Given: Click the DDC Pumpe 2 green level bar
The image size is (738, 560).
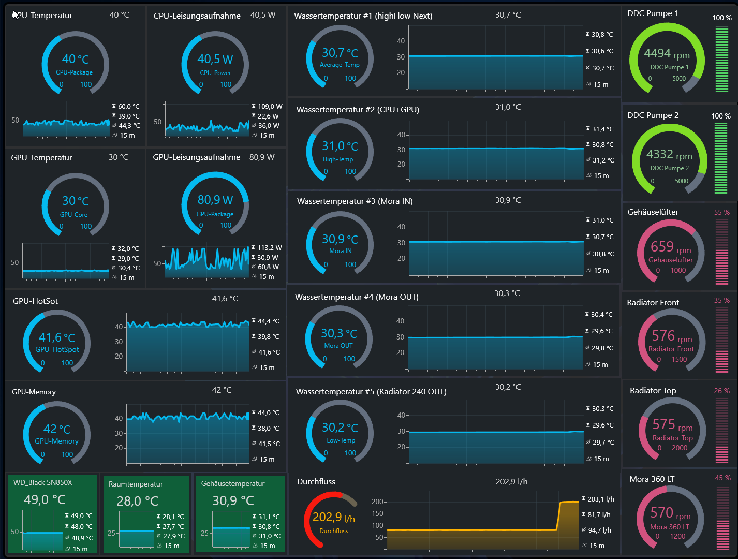Looking at the screenshot, I should [721, 159].
